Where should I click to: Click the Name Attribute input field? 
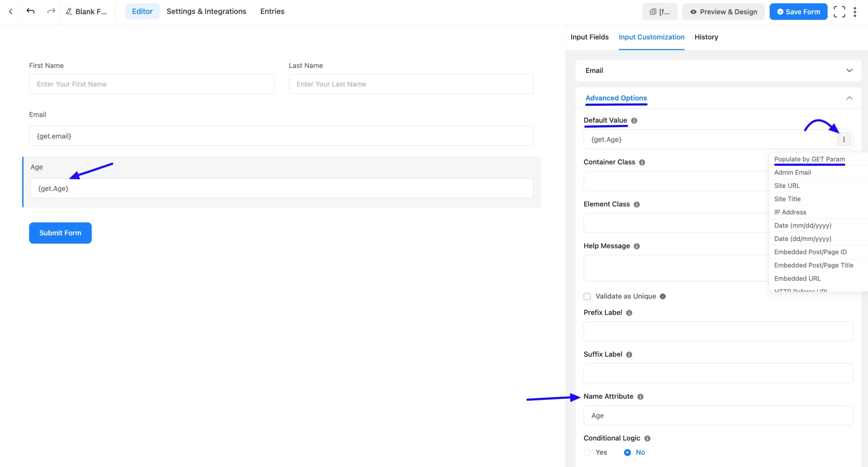click(718, 415)
